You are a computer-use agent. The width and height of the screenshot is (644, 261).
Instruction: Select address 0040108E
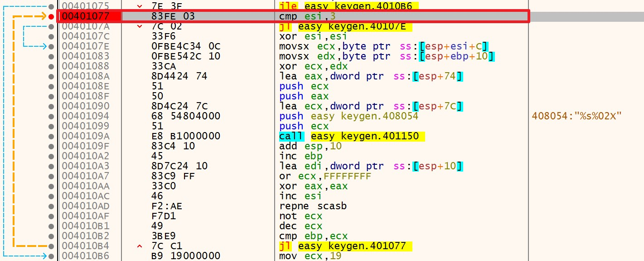[x=86, y=86]
